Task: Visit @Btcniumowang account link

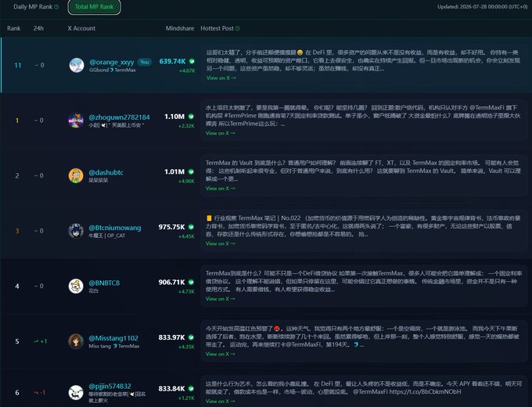Action: click(x=115, y=228)
